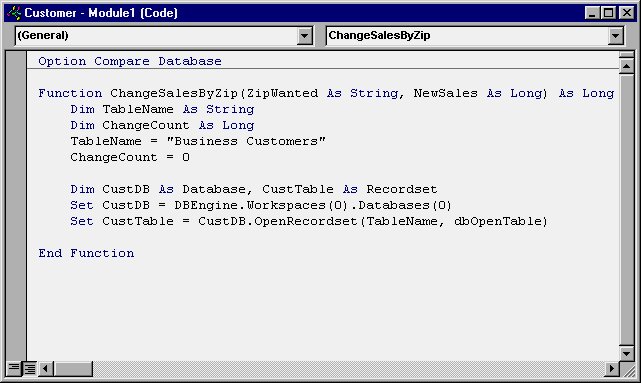Click the horizontal scrollbar thumb
The image size is (641, 383).
73,369
